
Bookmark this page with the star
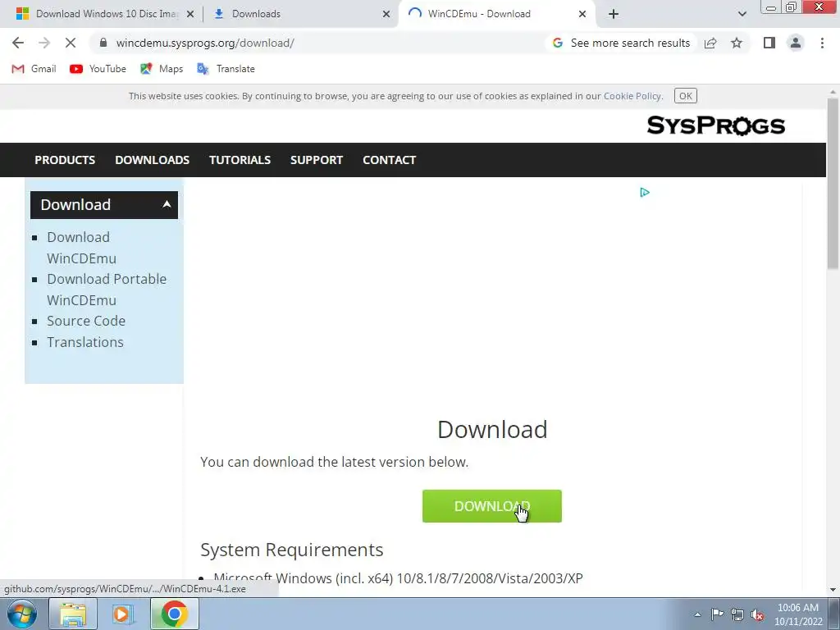coord(737,43)
